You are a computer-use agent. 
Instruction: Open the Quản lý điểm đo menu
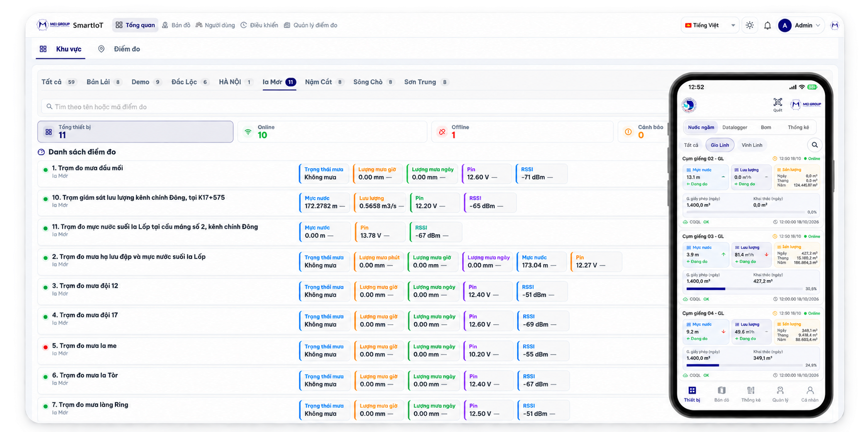(x=311, y=25)
